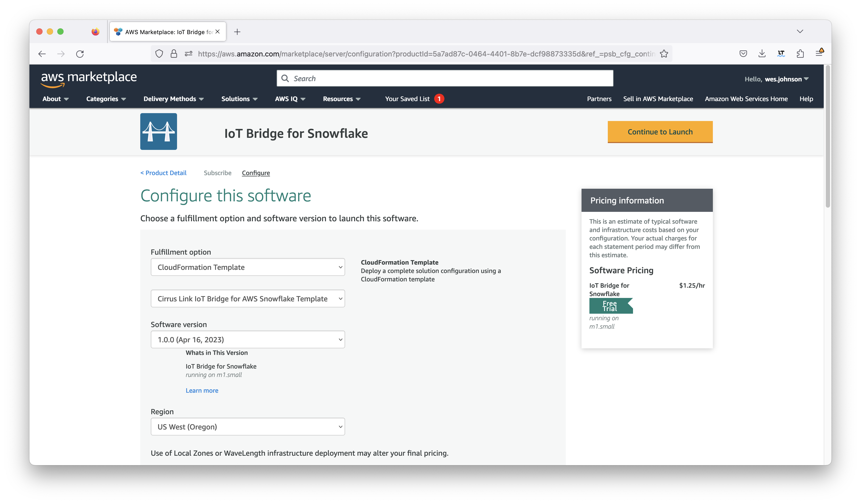
Task: Click the Subscribe breadcrumb step
Action: point(218,173)
